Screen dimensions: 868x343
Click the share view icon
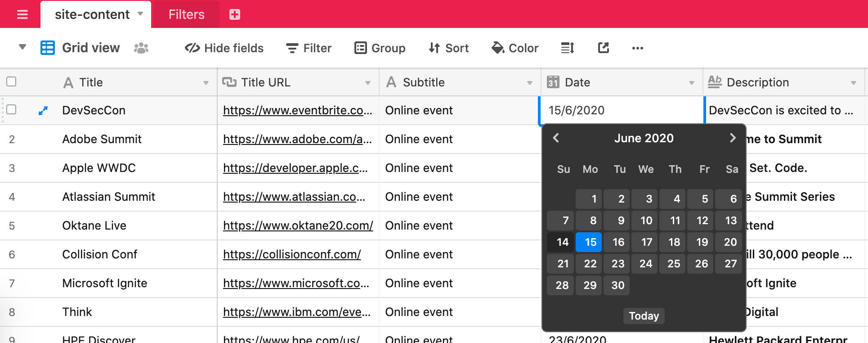(604, 48)
